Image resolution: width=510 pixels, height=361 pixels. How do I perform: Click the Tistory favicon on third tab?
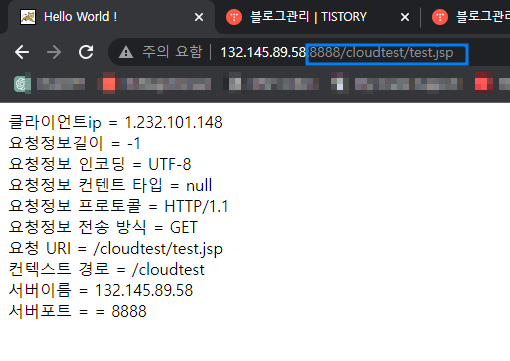[x=440, y=17]
